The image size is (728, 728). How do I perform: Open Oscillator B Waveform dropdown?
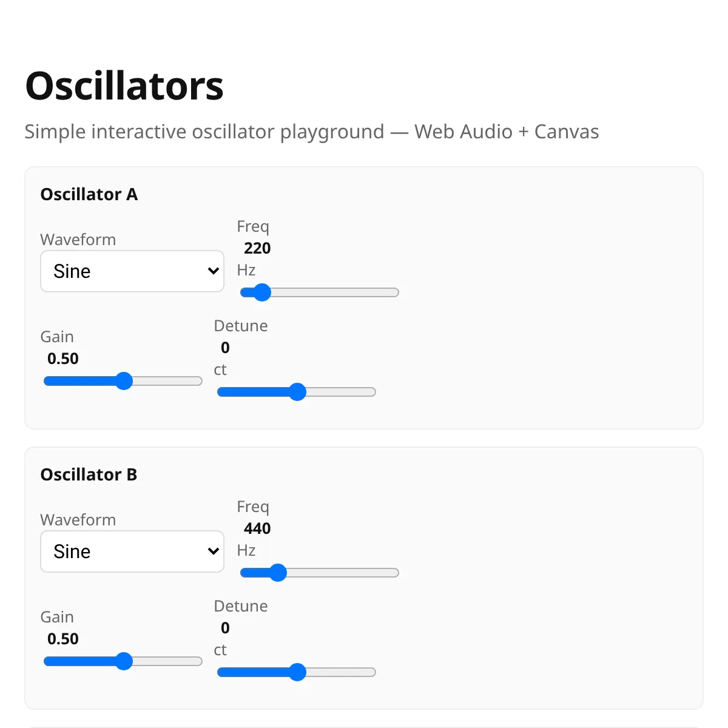pyautogui.click(x=132, y=551)
